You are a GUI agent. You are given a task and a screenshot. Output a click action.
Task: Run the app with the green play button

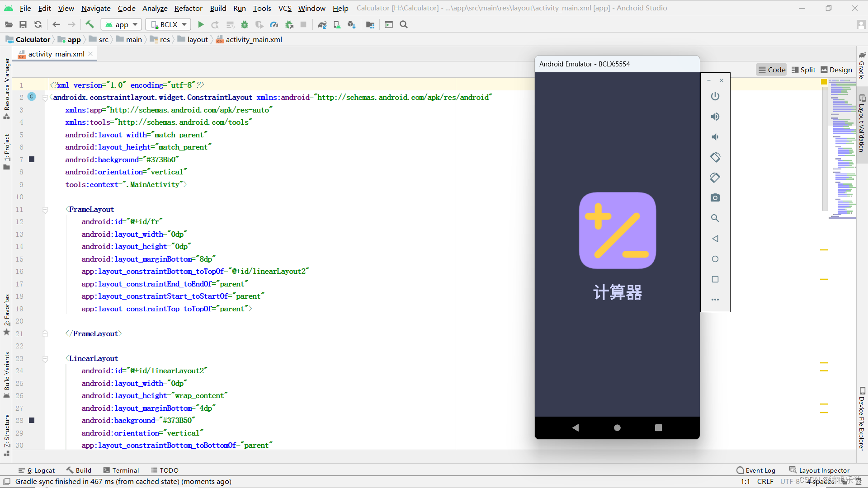[x=201, y=24]
